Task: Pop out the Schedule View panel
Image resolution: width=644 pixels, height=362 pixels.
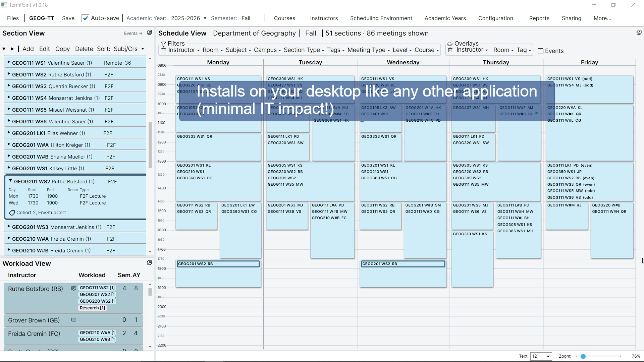Action: click(x=639, y=33)
